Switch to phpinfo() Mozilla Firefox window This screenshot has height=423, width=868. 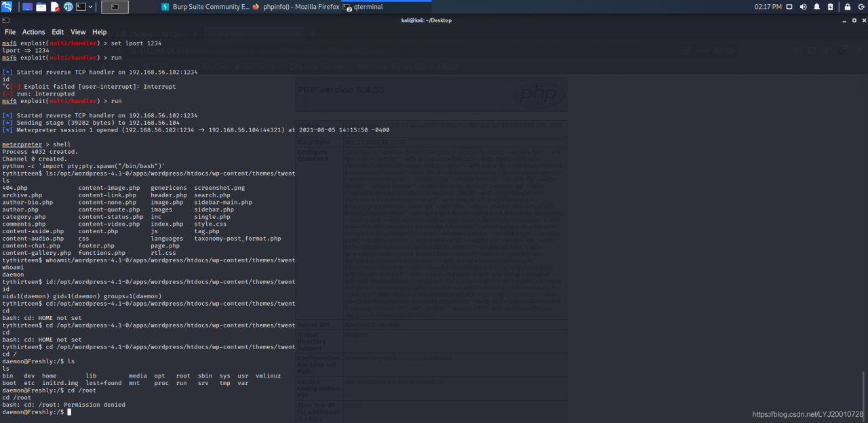click(x=296, y=7)
